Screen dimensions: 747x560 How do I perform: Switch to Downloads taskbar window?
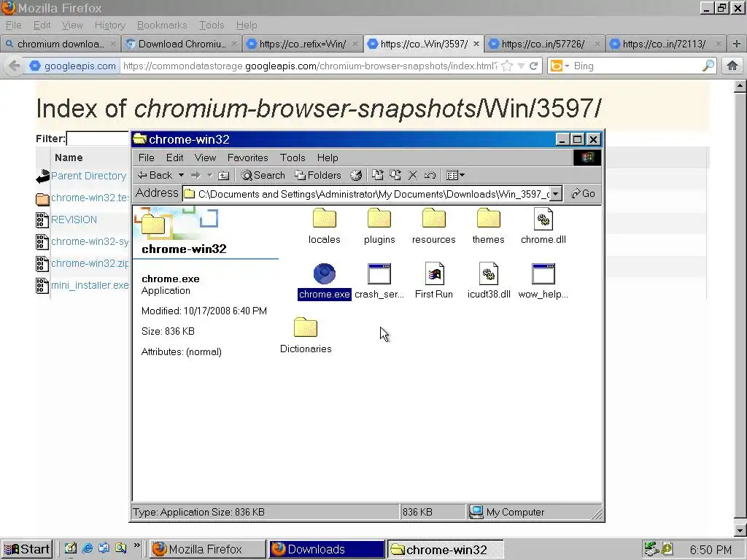(326, 549)
